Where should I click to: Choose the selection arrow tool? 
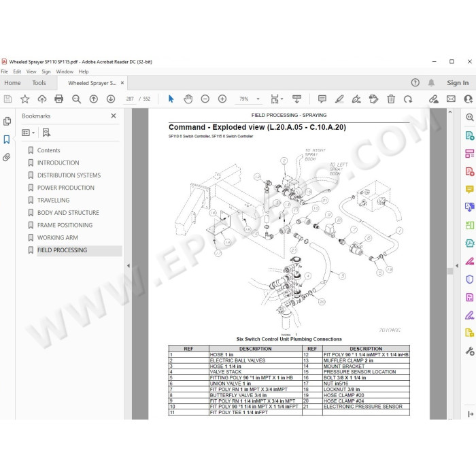point(171,99)
